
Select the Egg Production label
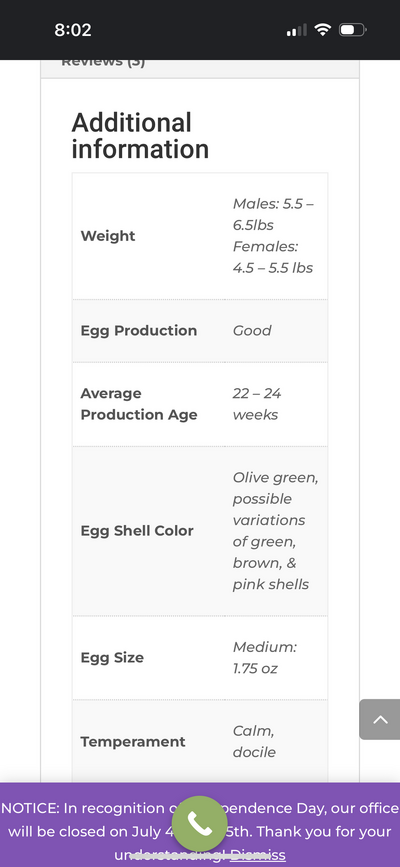[139, 331]
